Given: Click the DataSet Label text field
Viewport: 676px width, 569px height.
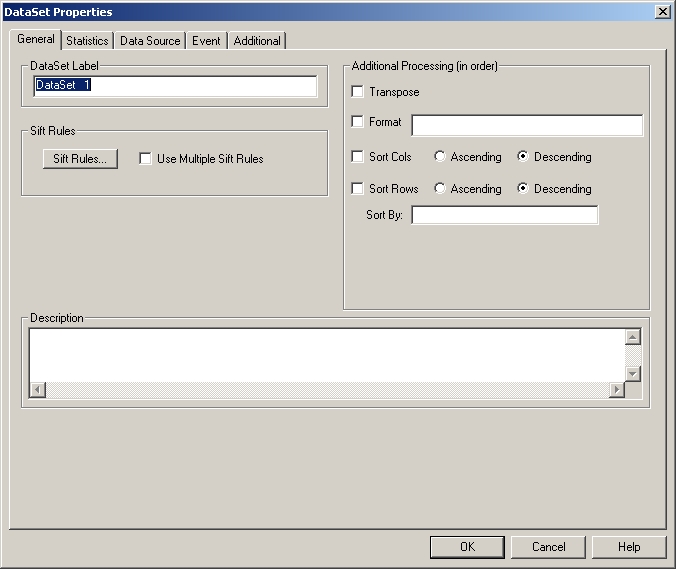Looking at the screenshot, I should click(x=175, y=86).
